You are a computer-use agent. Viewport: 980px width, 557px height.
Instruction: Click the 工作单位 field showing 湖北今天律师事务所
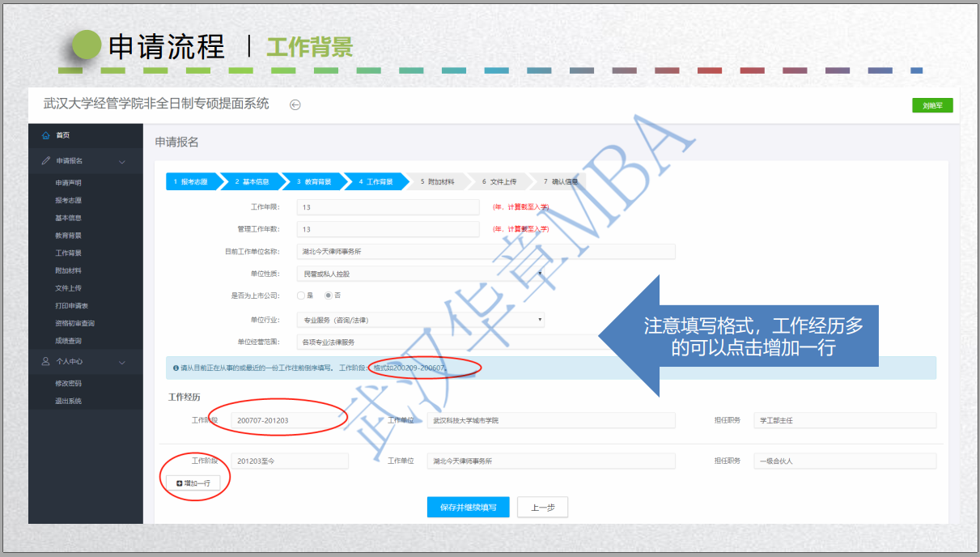pyautogui.click(x=551, y=461)
